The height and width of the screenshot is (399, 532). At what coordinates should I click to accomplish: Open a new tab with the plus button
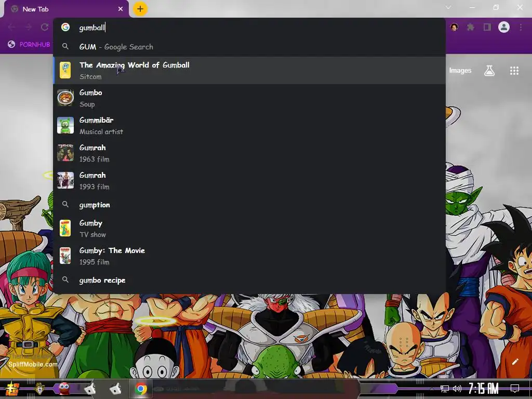point(140,9)
